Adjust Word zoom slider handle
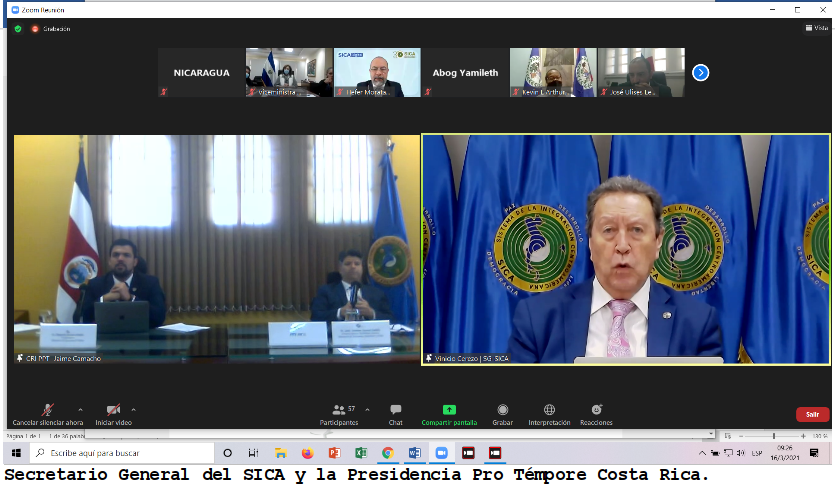 pos(774,436)
